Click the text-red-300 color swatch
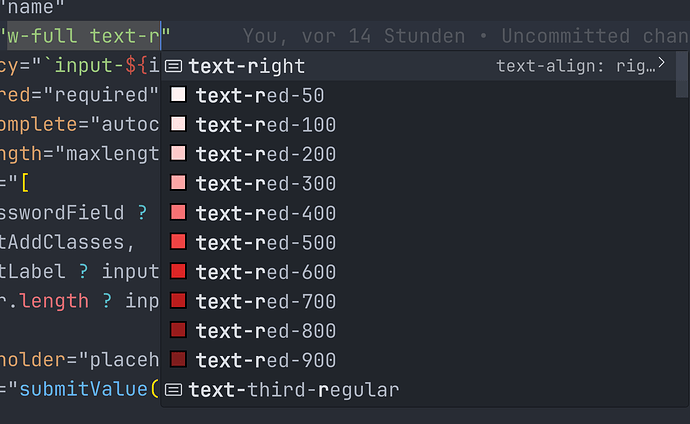Viewport: 690px width, 424px height. 179,184
